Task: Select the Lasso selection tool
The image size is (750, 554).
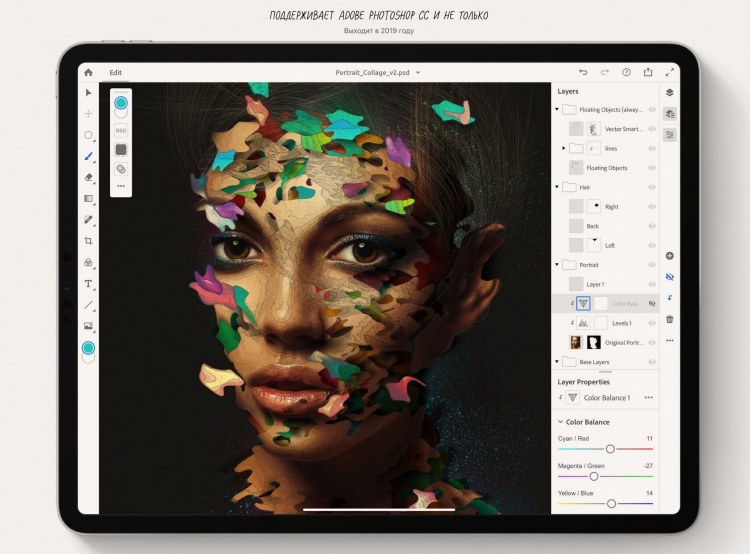Action: pyautogui.click(x=88, y=135)
